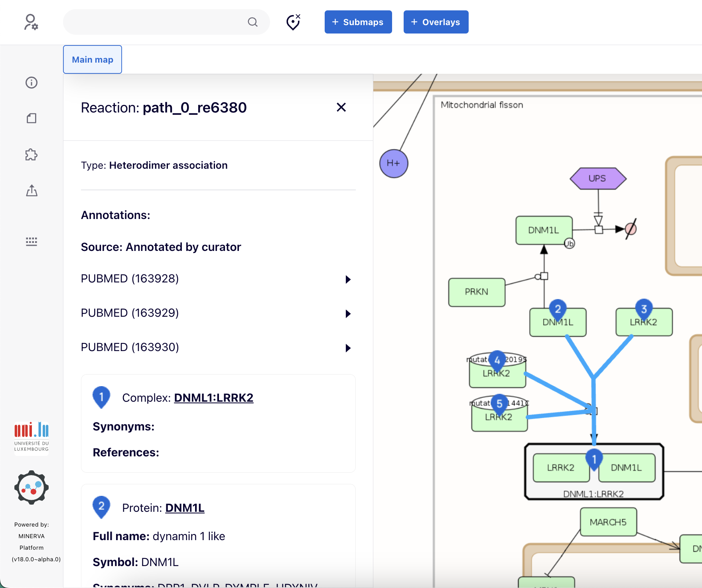
Task: Close the reaction details panel
Action: click(341, 107)
